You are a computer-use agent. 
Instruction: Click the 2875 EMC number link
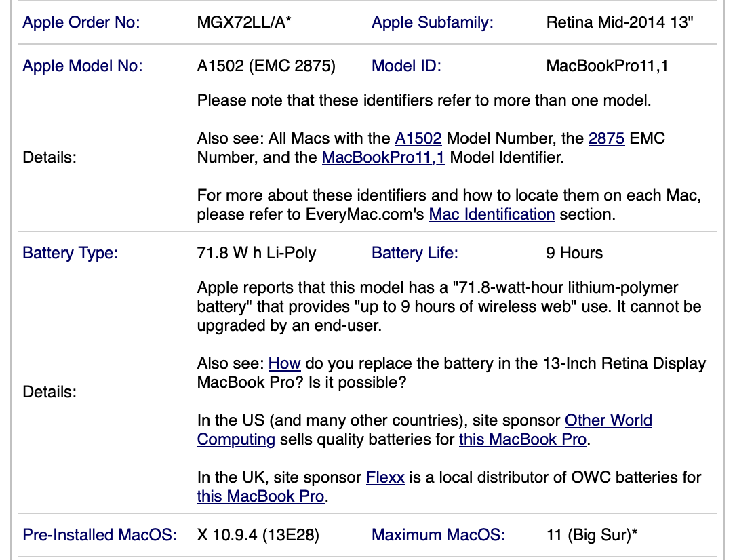tap(607, 139)
